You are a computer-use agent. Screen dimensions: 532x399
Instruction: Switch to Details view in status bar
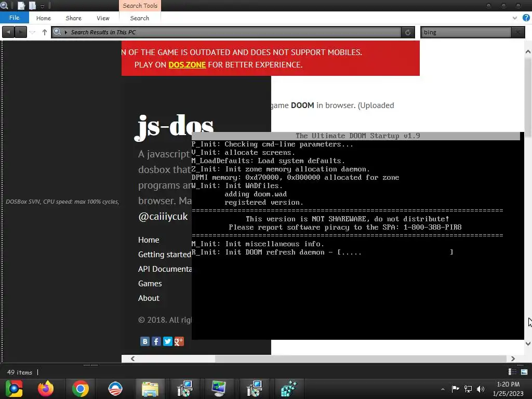click(512, 372)
